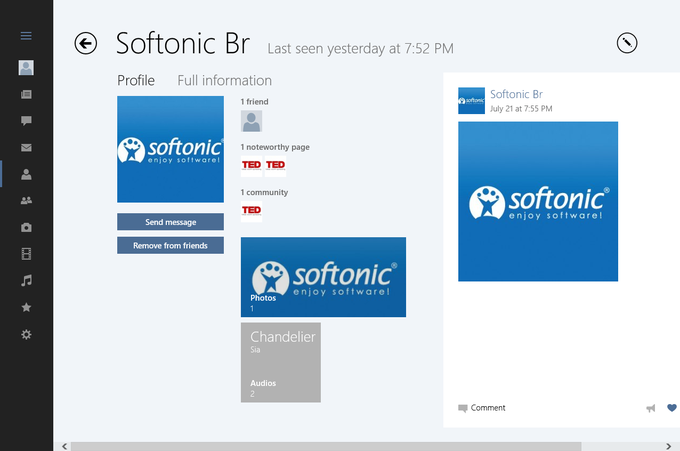680x451 pixels.
Task: Open the Chandelier Audios tile
Action: coord(281,363)
